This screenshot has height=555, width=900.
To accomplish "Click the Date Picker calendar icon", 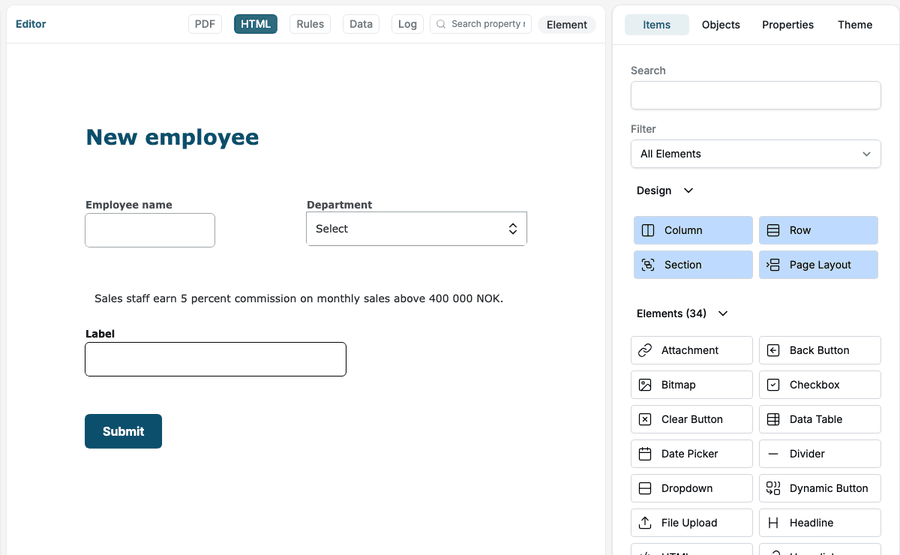I will click(645, 453).
